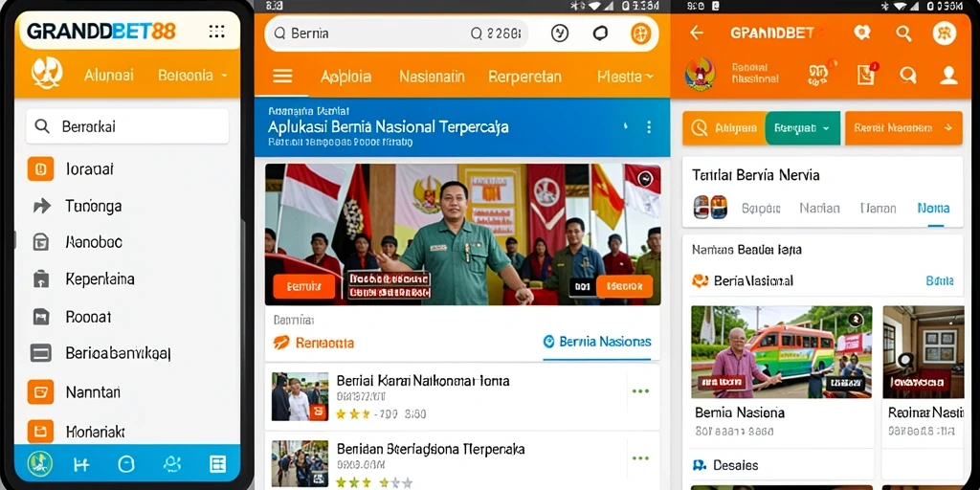Click the user silhouette icon
Viewport: 980px width, 490px height.
948,75
